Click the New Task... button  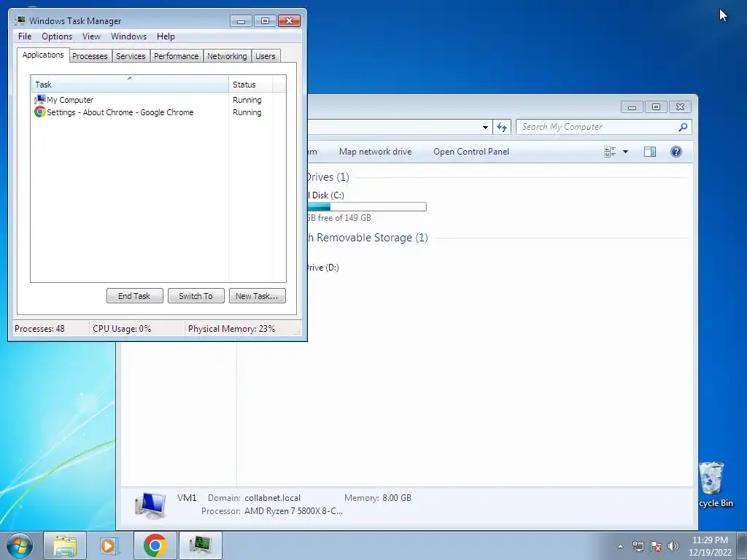coord(257,296)
